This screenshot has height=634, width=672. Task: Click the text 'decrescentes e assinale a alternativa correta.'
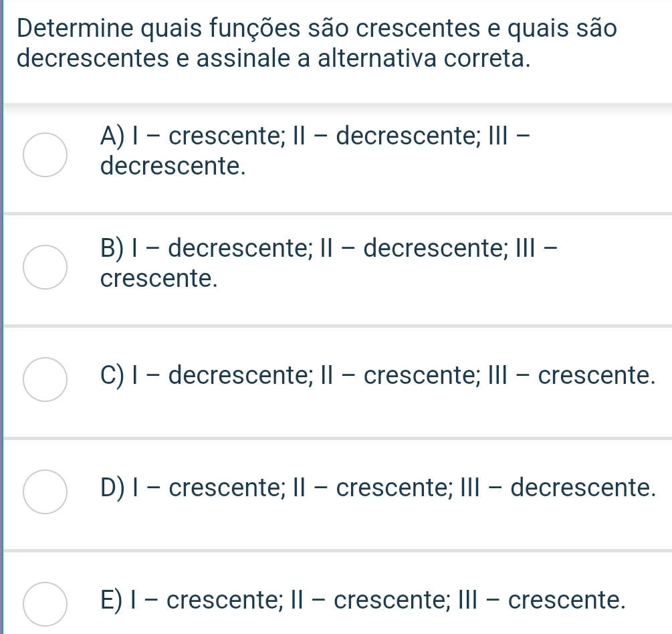[274, 59]
